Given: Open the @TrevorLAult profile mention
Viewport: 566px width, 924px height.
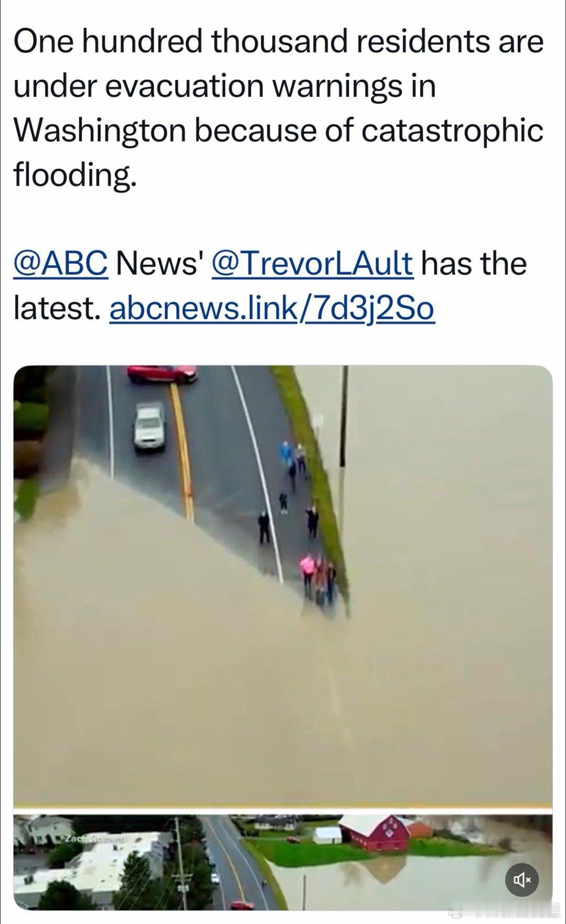Looking at the screenshot, I should tap(312, 263).
